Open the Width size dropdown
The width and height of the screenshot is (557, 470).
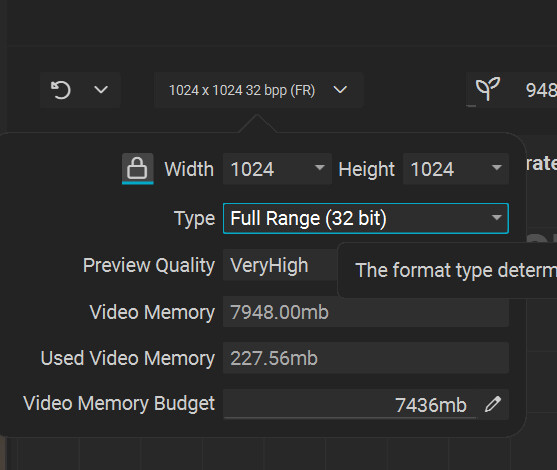[277, 169]
